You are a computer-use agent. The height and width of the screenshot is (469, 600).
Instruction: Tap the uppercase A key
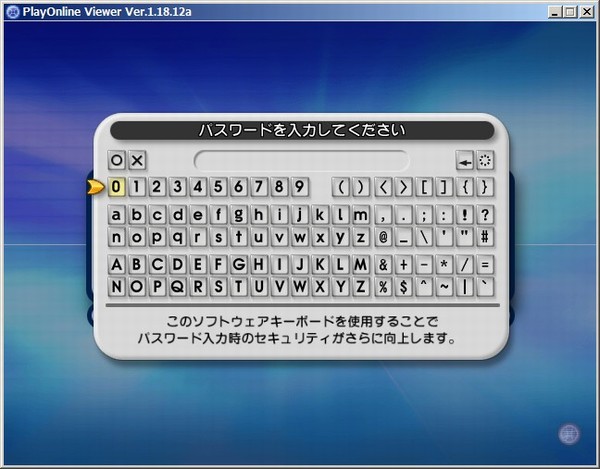[x=116, y=265]
